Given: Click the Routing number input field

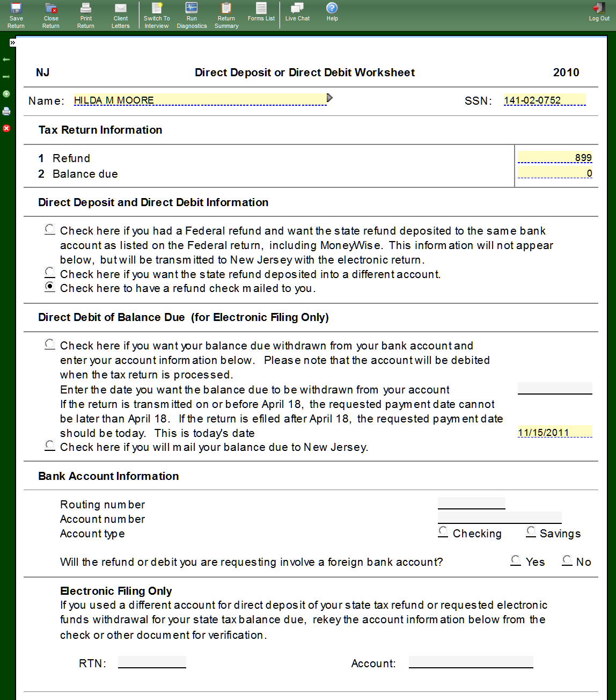Looking at the screenshot, I should coord(471,504).
